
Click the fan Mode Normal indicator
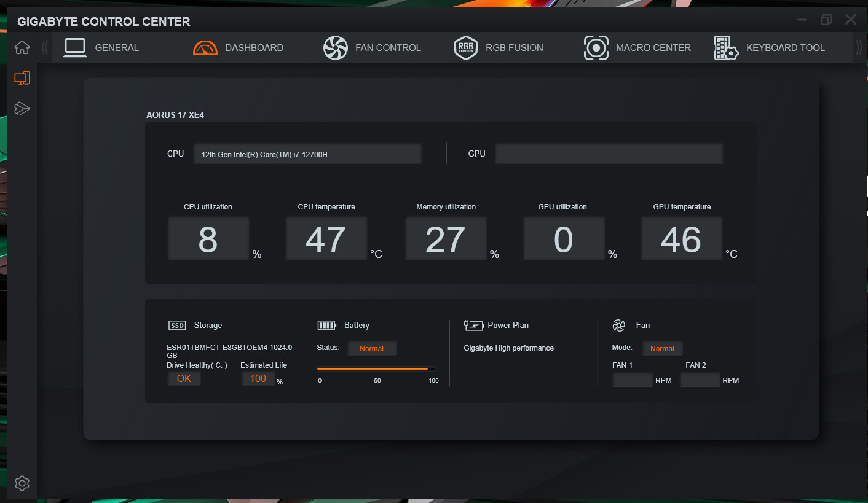pyautogui.click(x=663, y=349)
